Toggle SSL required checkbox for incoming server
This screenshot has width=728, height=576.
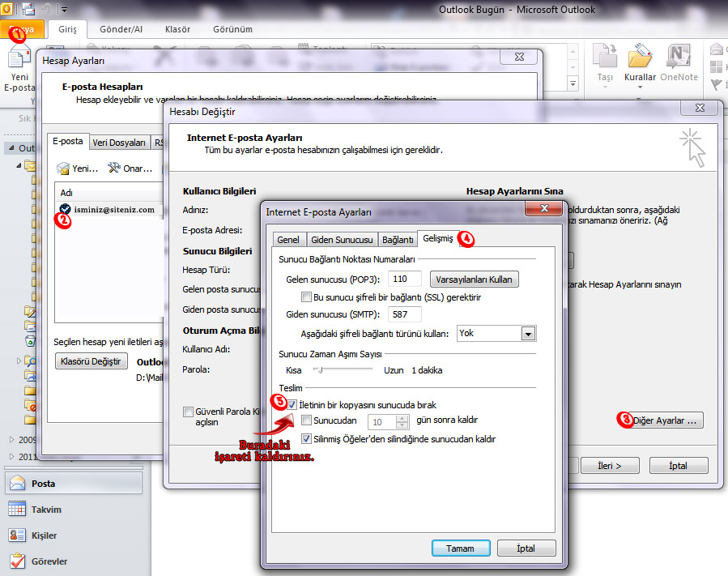(306, 297)
